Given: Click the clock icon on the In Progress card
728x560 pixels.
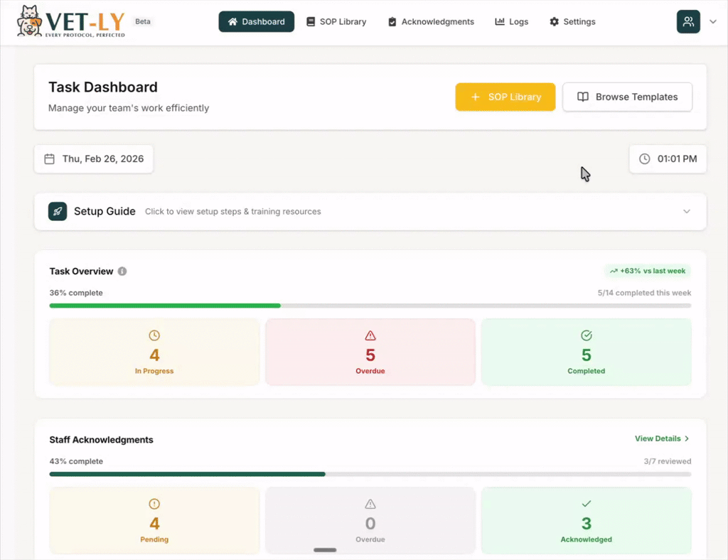Looking at the screenshot, I should (x=154, y=335).
